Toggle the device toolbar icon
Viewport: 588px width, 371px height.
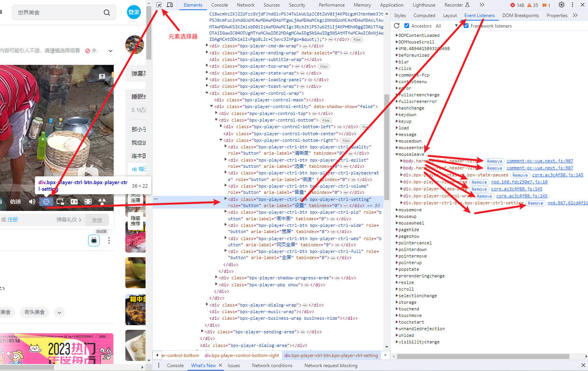click(x=170, y=5)
